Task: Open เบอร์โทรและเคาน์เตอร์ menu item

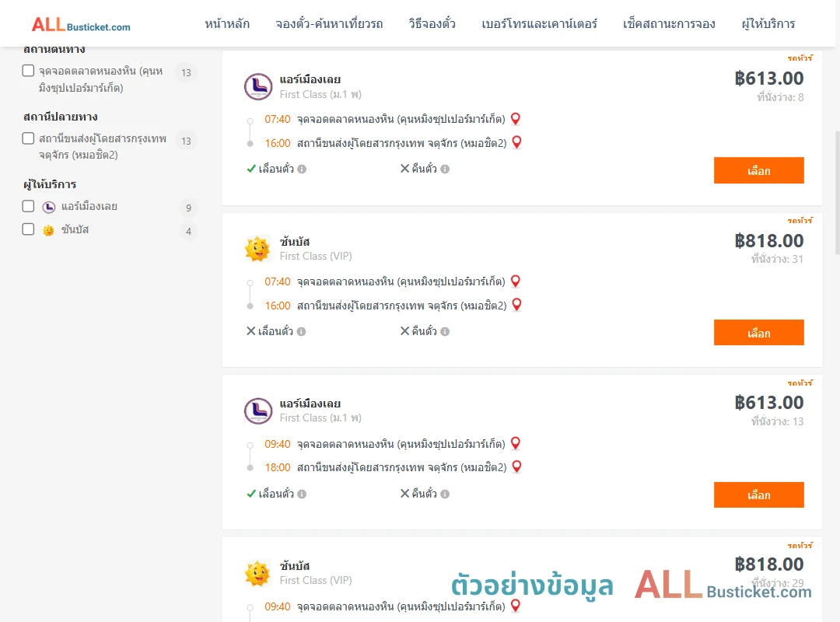Action: (x=540, y=24)
